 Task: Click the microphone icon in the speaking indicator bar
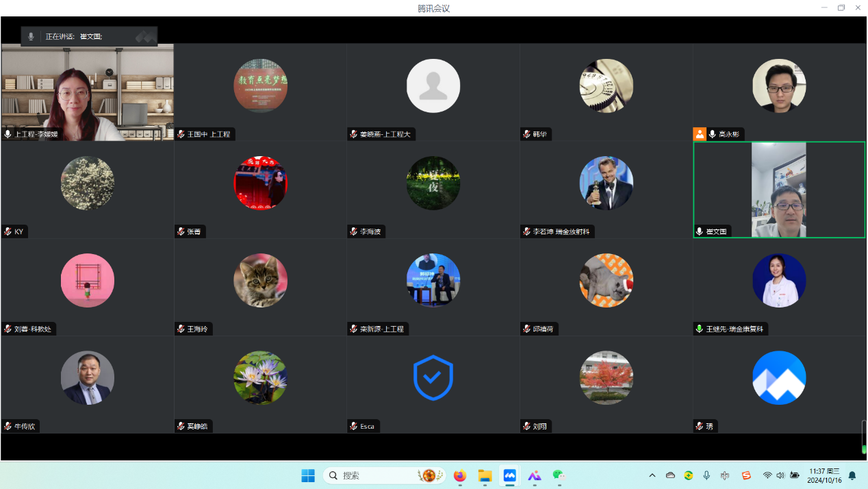click(x=31, y=36)
